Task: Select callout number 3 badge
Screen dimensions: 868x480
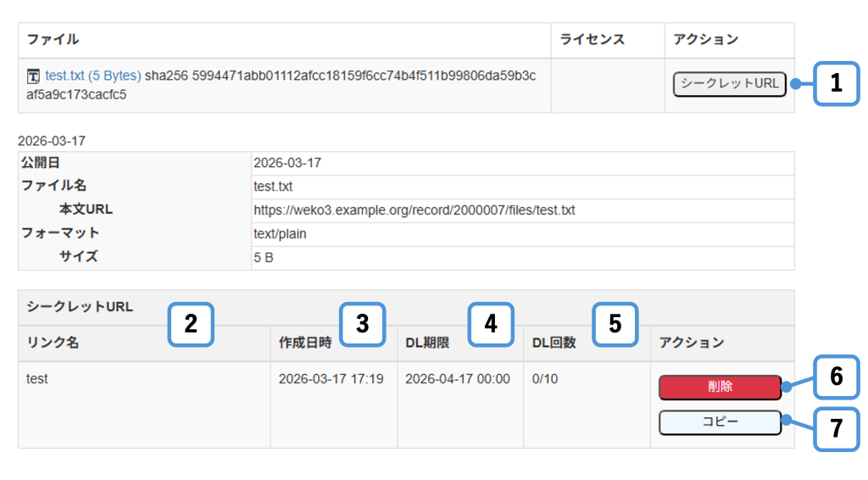Action: 363,324
